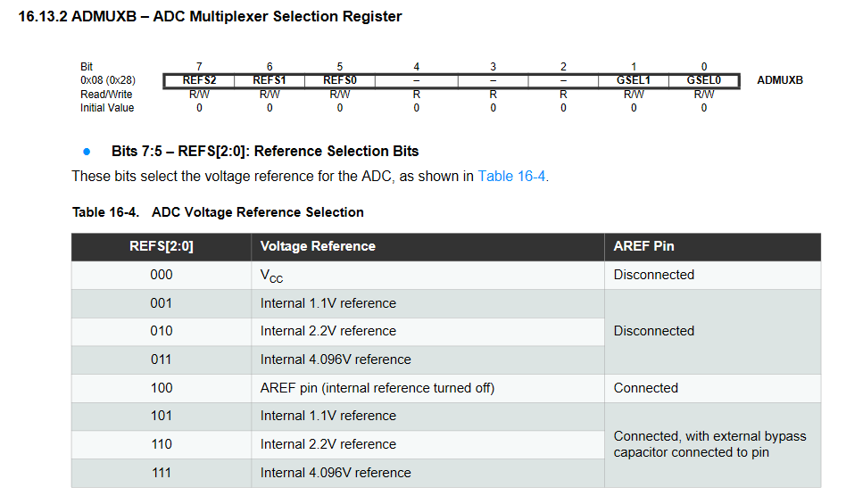Screen dimensions: 846x504
Task: Click Internal 4.096V reference in row 011
Action: [336, 359]
